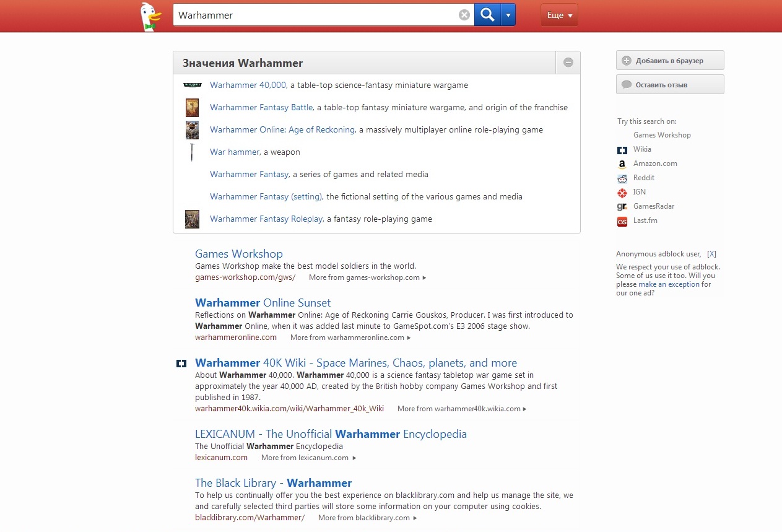Click the blue magnifying glass search button
The image size is (782, 532).
pyautogui.click(x=487, y=15)
